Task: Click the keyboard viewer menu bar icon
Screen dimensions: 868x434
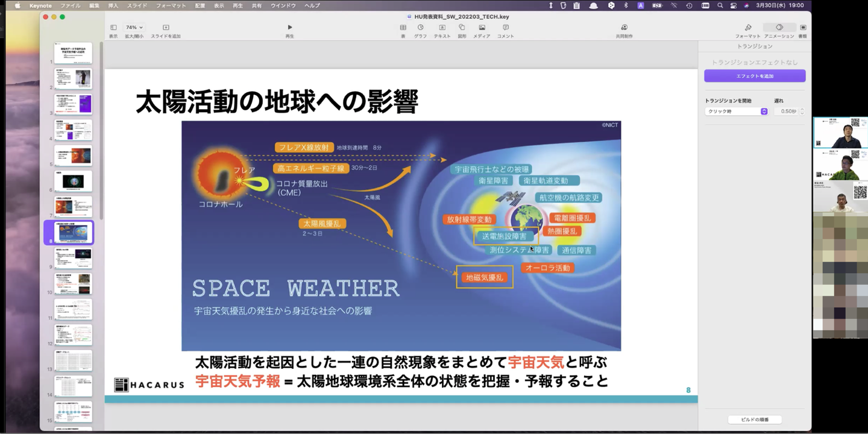Action: 705,5
